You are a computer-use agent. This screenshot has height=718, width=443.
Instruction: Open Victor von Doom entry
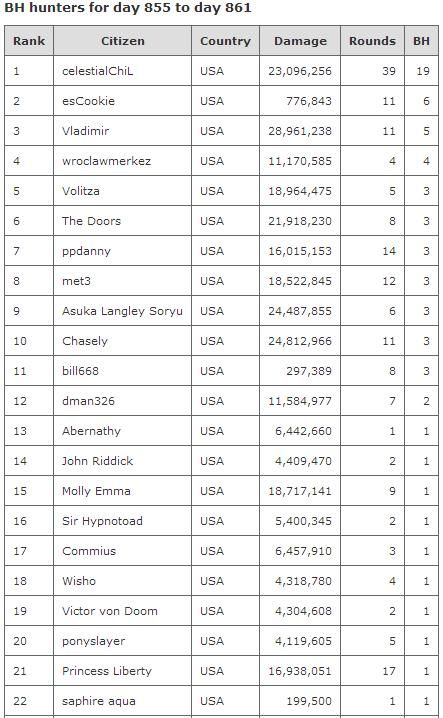pos(109,611)
